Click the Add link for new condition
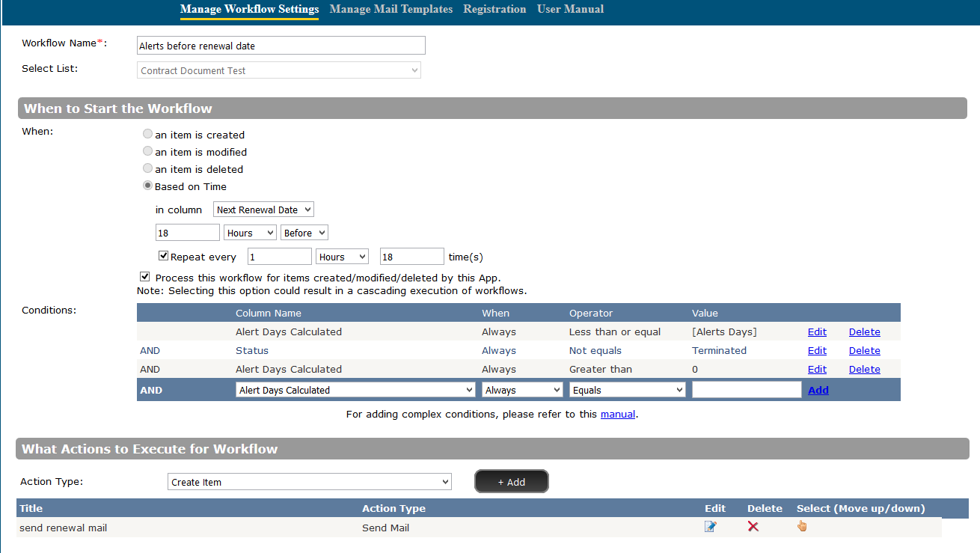 pos(818,390)
